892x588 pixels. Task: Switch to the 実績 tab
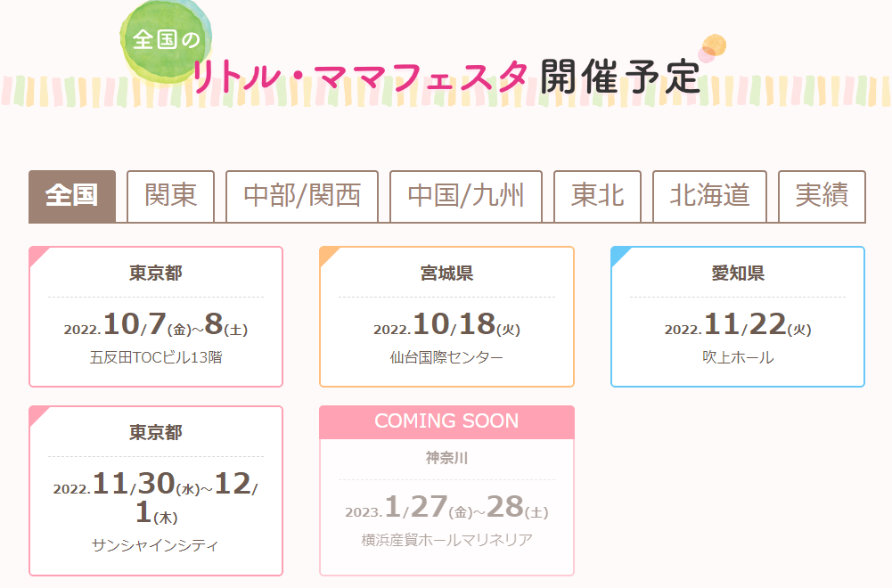(x=822, y=196)
